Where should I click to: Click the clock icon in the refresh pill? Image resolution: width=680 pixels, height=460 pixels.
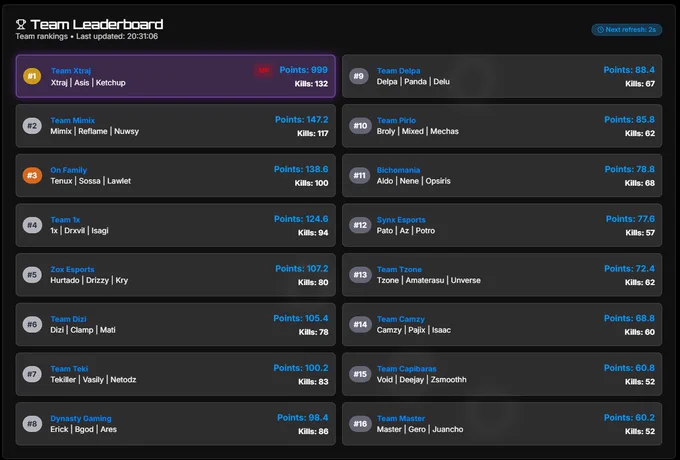[601, 30]
